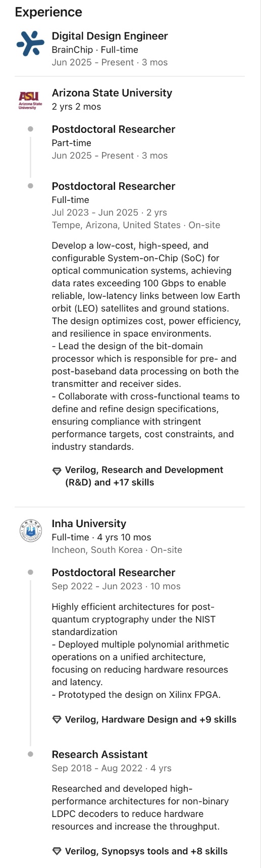261x868 pixels.
Task: Open the Arizona State University logo
Action: tap(30, 100)
